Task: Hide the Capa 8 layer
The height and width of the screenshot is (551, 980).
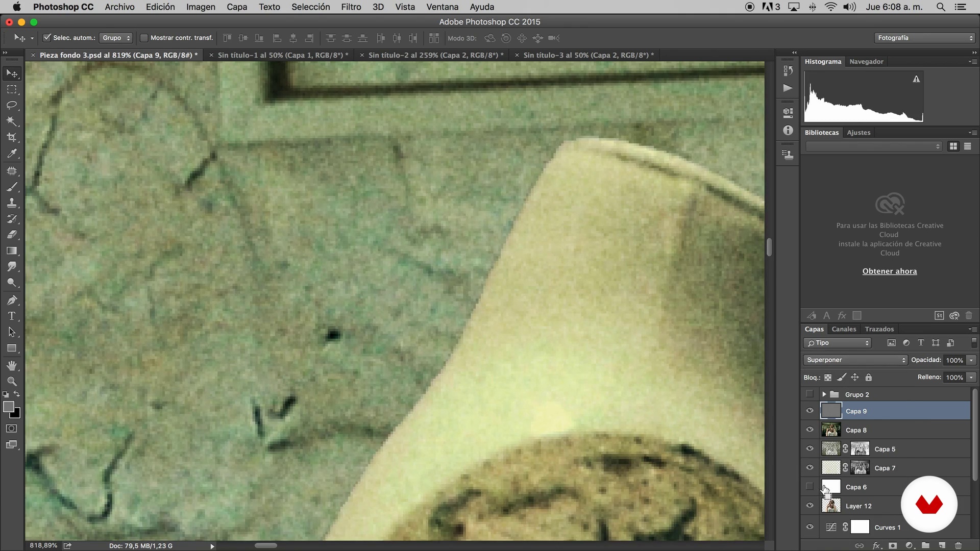Action: tap(810, 430)
